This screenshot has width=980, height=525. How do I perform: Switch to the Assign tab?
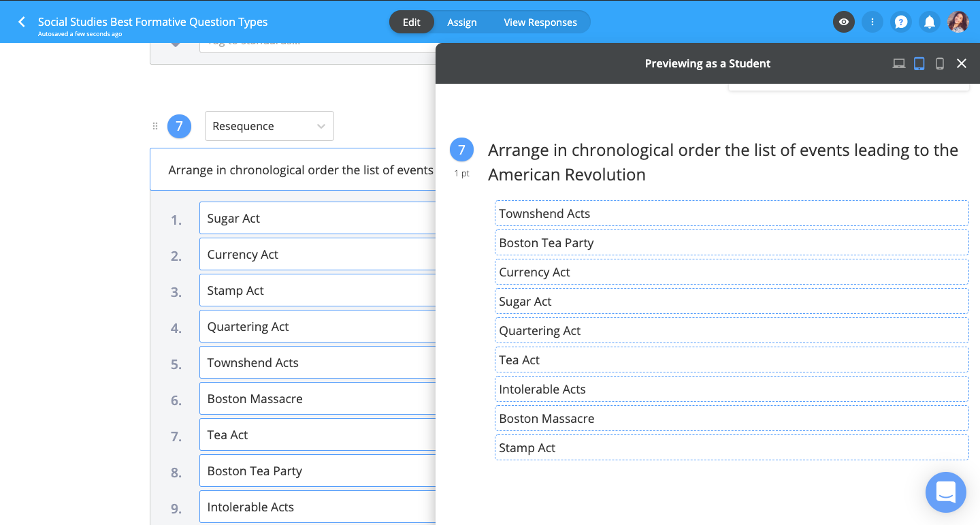click(461, 22)
